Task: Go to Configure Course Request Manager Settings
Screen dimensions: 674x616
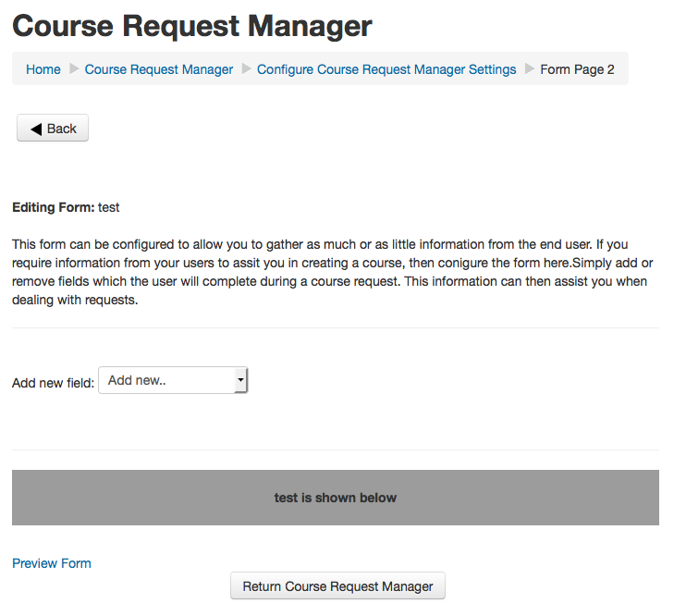Action: (x=386, y=69)
